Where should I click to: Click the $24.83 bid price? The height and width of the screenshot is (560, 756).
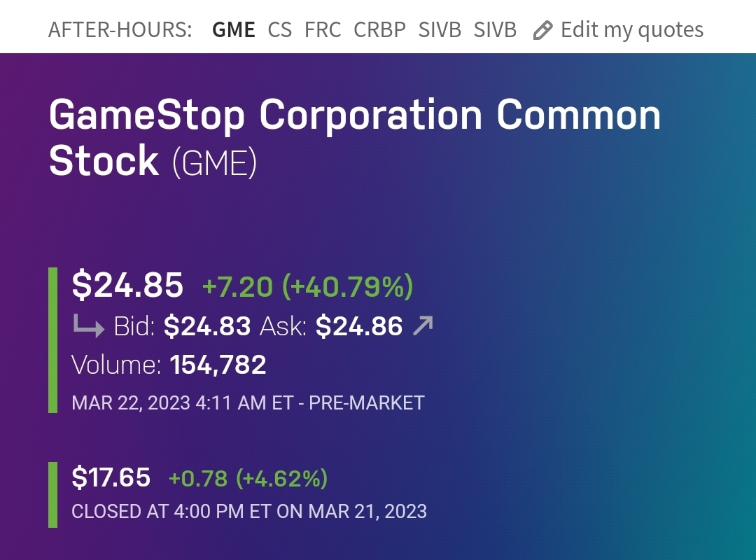coord(207,326)
